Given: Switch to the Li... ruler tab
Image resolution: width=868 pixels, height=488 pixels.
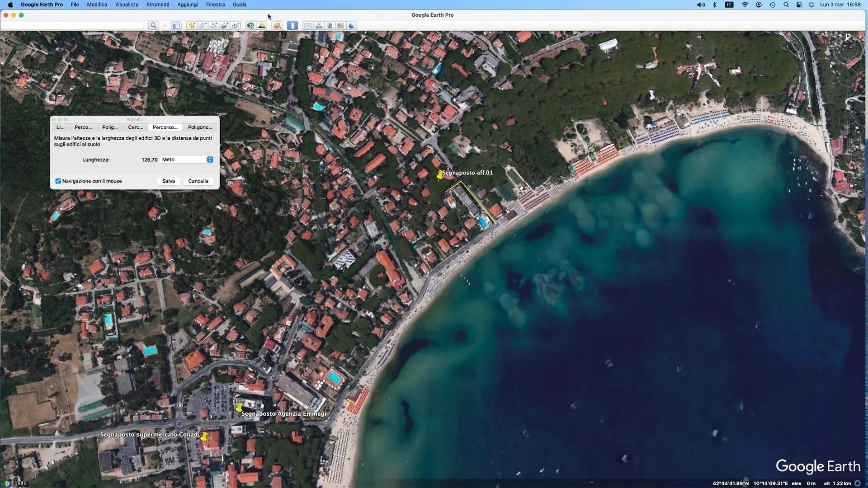Looking at the screenshot, I should click(x=61, y=127).
